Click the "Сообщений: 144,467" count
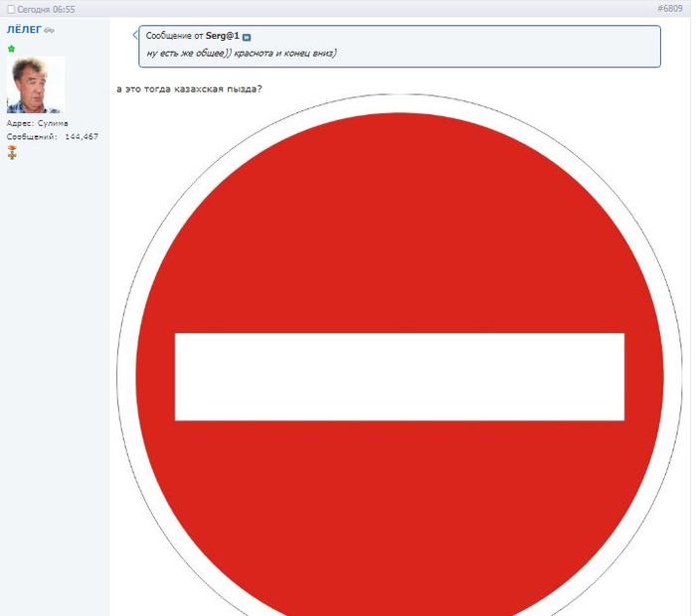Screen dimensions: 696x616 pos(52,136)
